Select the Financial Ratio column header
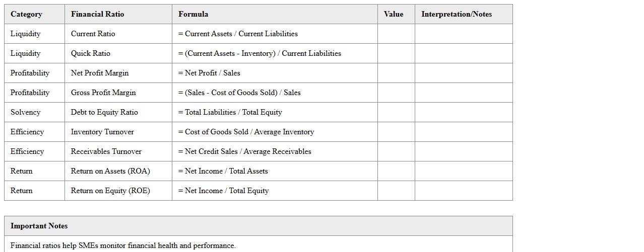Image resolution: width=644 pixels, height=252 pixels. [x=97, y=14]
